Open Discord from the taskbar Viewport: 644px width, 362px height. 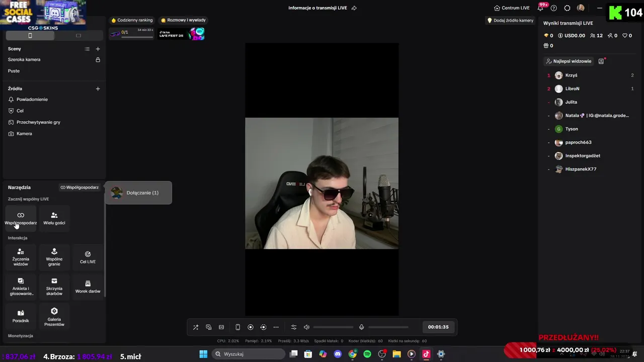pyautogui.click(x=338, y=354)
